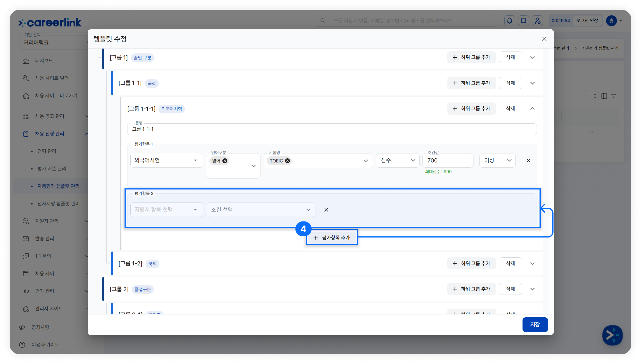Open the 이상 comparison dropdown
Screen dimensions: 641x364
coord(497,160)
